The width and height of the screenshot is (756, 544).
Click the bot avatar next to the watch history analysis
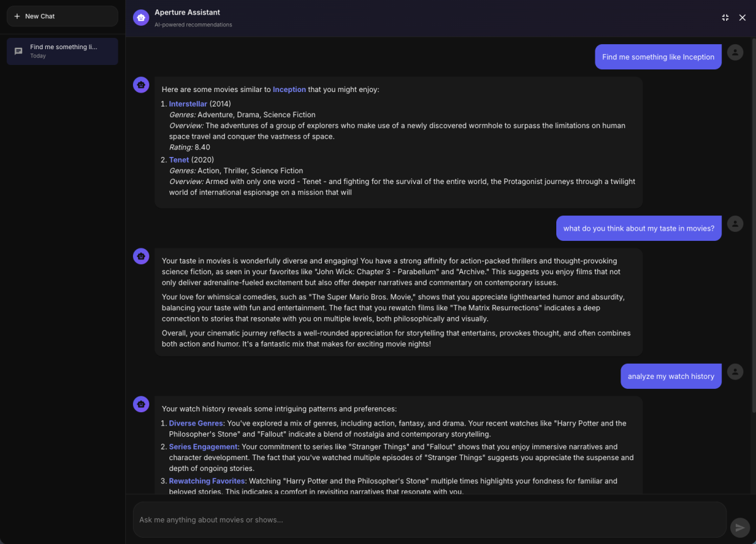140,404
